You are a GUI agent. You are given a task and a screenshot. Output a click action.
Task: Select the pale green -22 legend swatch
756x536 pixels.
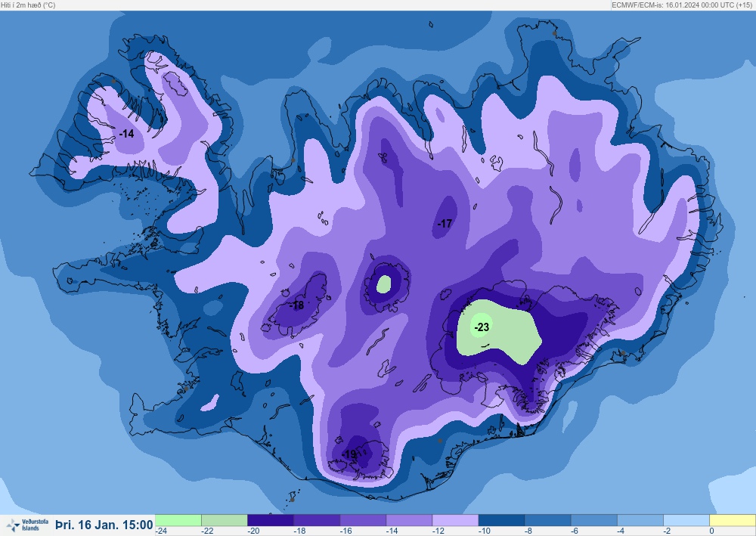[225, 520]
